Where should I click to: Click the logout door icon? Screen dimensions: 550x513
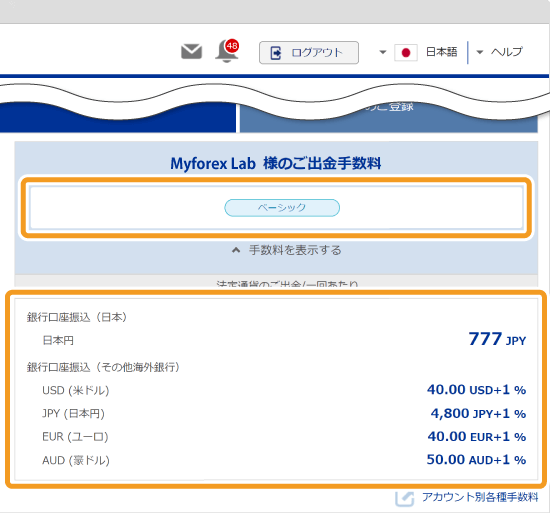click(276, 53)
